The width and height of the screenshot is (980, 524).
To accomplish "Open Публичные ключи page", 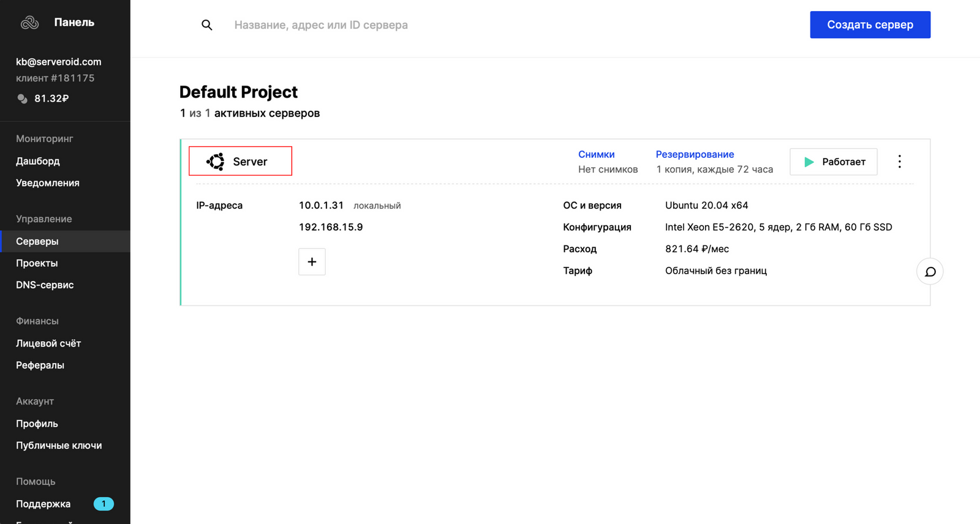I will click(59, 446).
